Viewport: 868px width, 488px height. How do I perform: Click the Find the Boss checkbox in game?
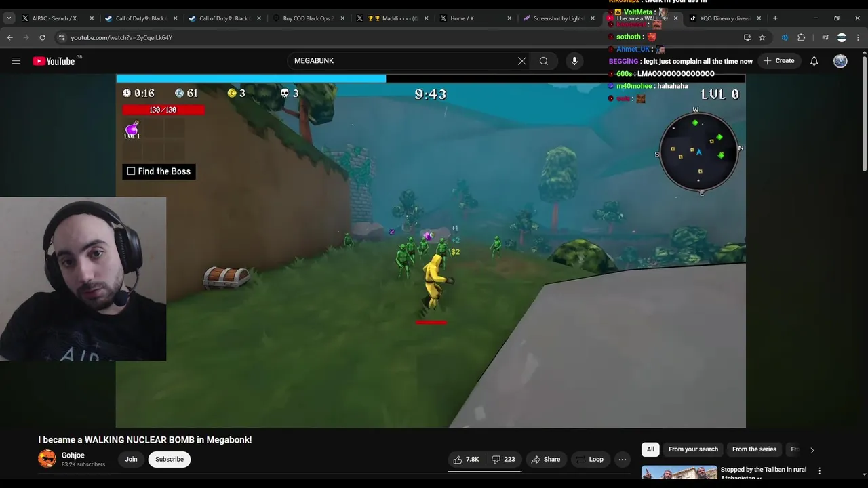point(132,171)
